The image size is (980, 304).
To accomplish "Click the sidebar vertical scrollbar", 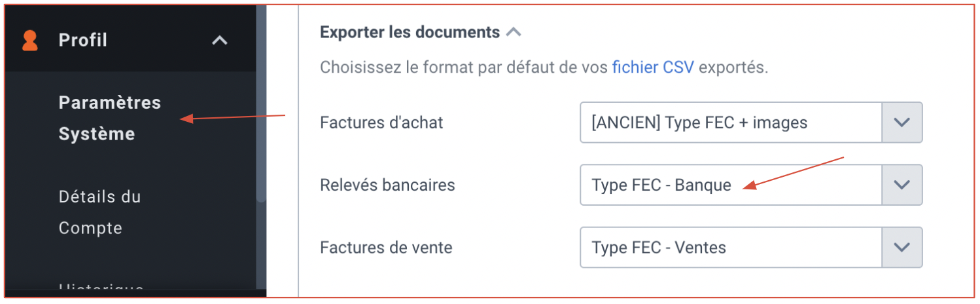I will tap(261, 105).
